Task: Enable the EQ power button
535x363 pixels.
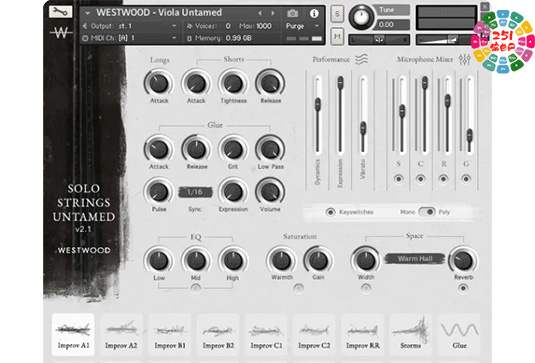Action: pyautogui.click(x=196, y=289)
